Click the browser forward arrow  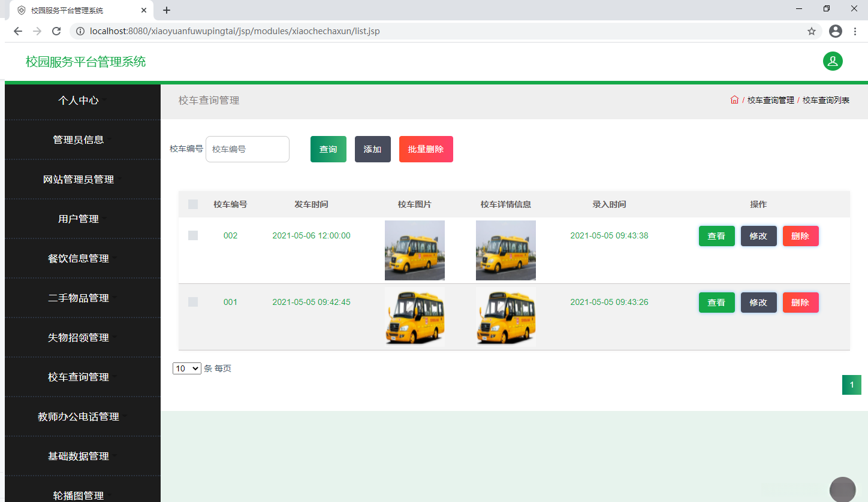pos(37,31)
